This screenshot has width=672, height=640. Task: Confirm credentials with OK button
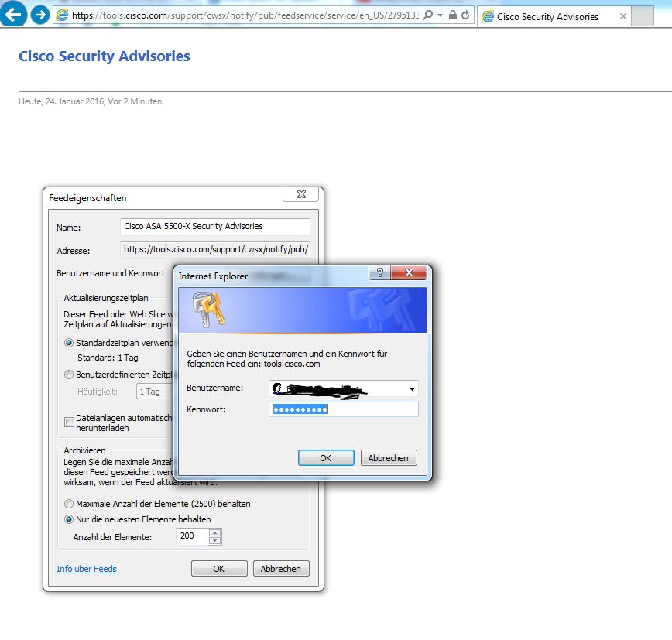coord(326,458)
